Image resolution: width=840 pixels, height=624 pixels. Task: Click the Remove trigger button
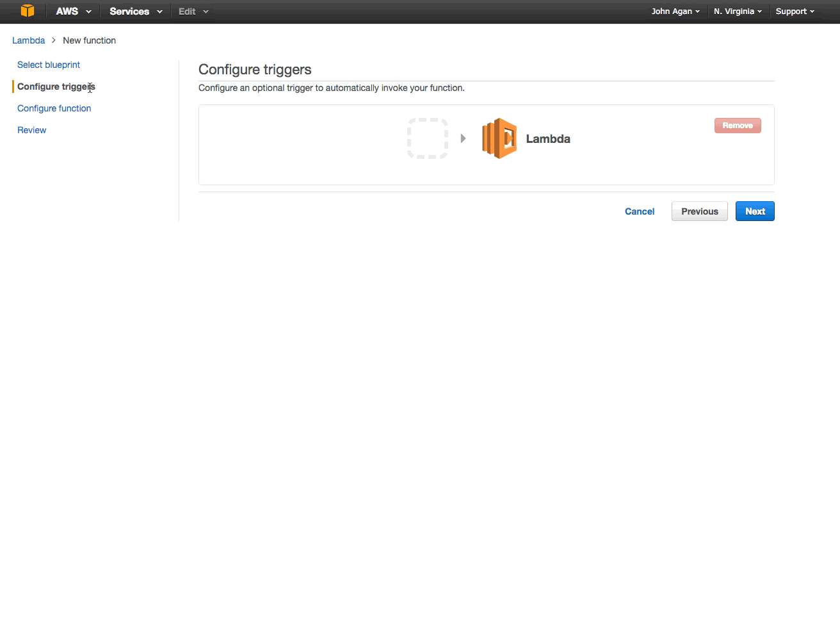point(738,126)
